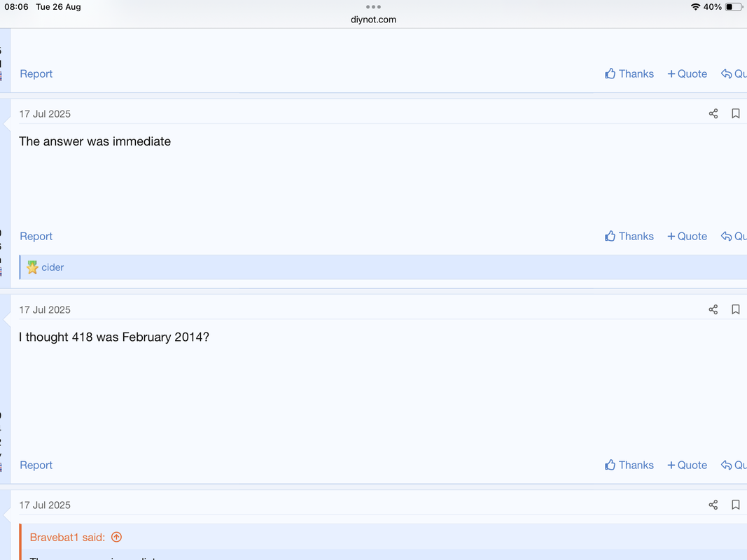Click the text 'The answer was immediate'
747x560 pixels.
tap(95, 141)
